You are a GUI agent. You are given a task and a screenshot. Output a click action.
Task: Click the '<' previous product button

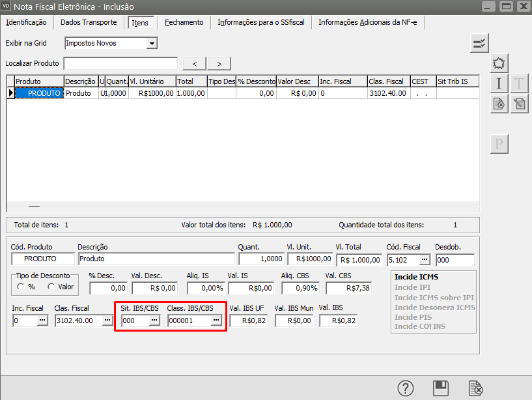click(194, 63)
